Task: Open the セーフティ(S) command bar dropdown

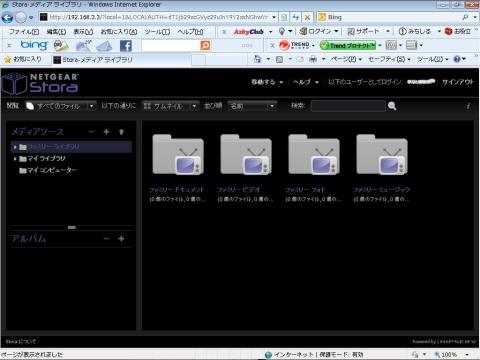Action: click(x=389, y=59)
